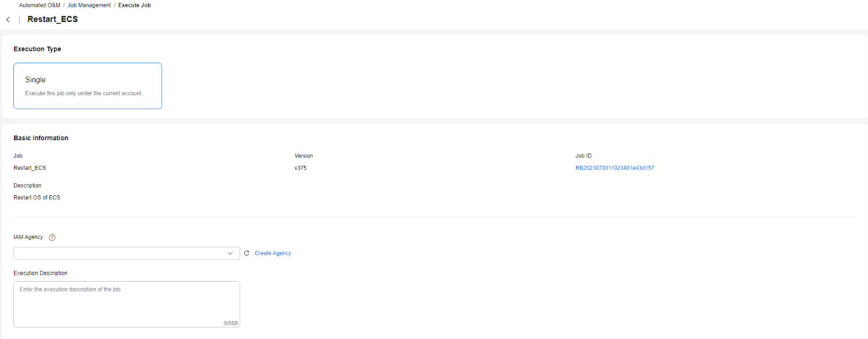The height and width of the screenshot is (339, 868).
Task: Go back using the left arrow icon
Action: 8,20
